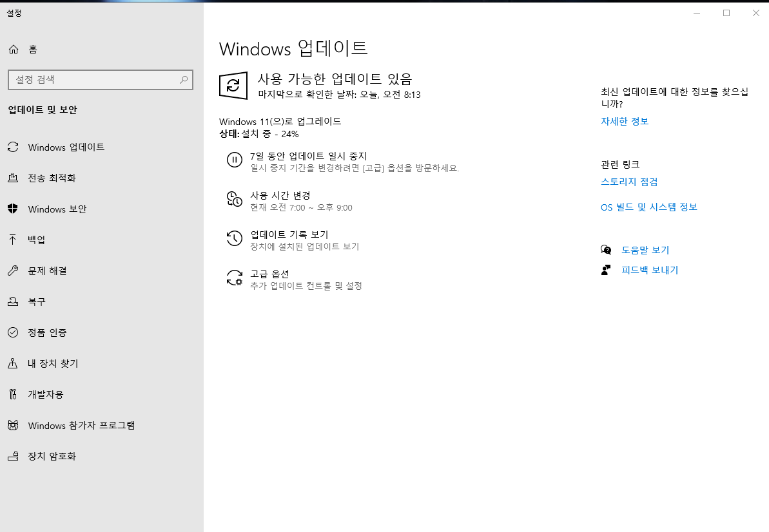The width and height of the screenshot is (769, 532).
Task: Focus the 설정 검색 input box
Action: pyautogui.click(x=101, y=79)
